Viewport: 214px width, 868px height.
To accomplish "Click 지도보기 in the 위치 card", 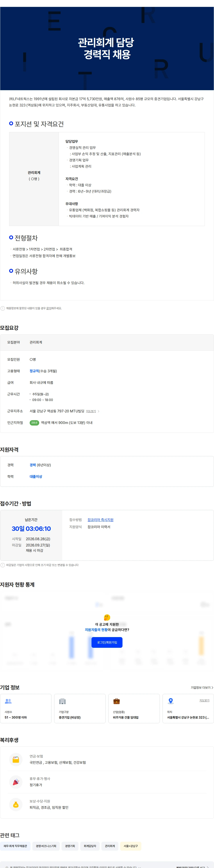I will [204, 700].
